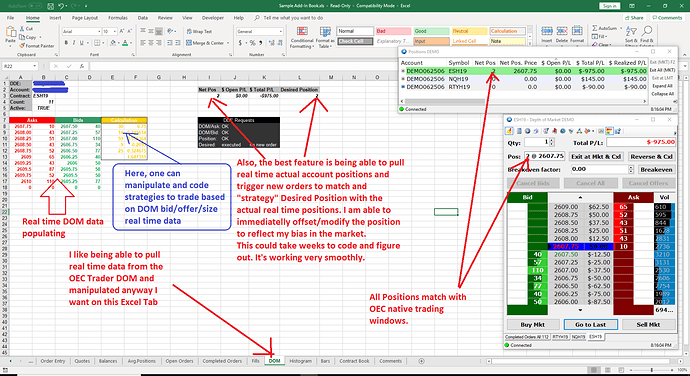The width and height of the screenshot is (690, 376).
Task: Click first icon in Depth of Market toolbar
Action: 509,131
